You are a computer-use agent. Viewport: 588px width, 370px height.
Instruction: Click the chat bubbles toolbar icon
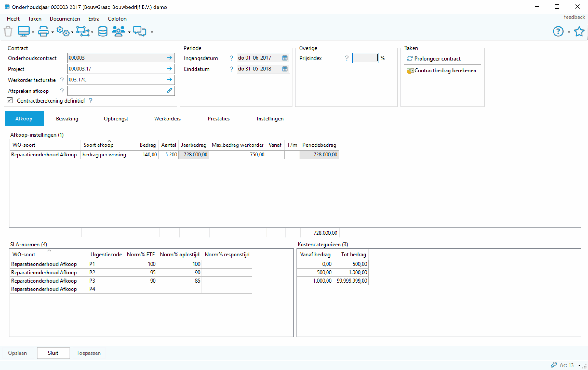140,31
